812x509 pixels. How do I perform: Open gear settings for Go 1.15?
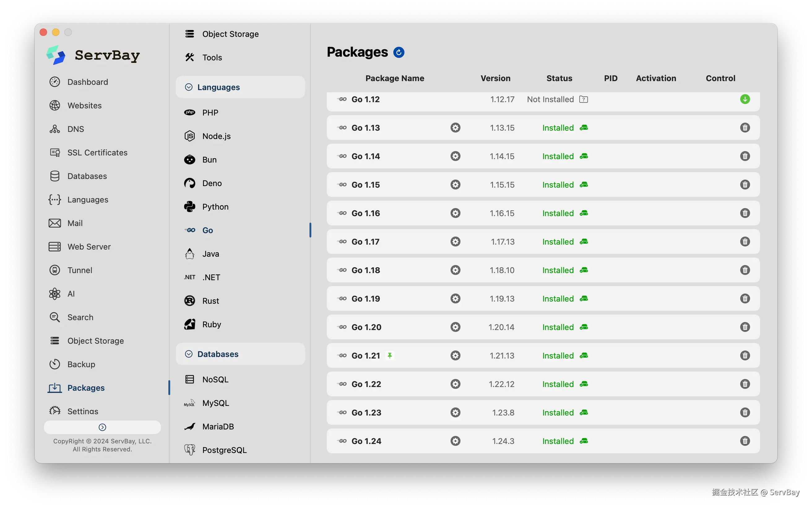(455, 185)
